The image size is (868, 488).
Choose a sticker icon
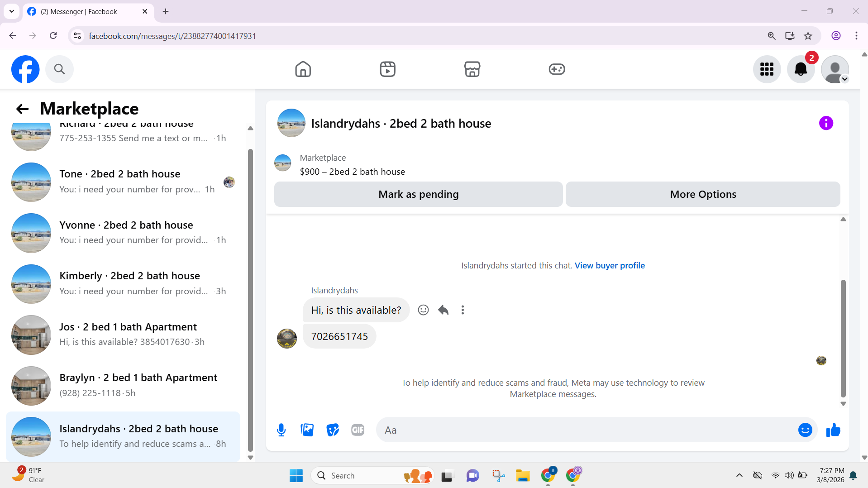[333, 430]
